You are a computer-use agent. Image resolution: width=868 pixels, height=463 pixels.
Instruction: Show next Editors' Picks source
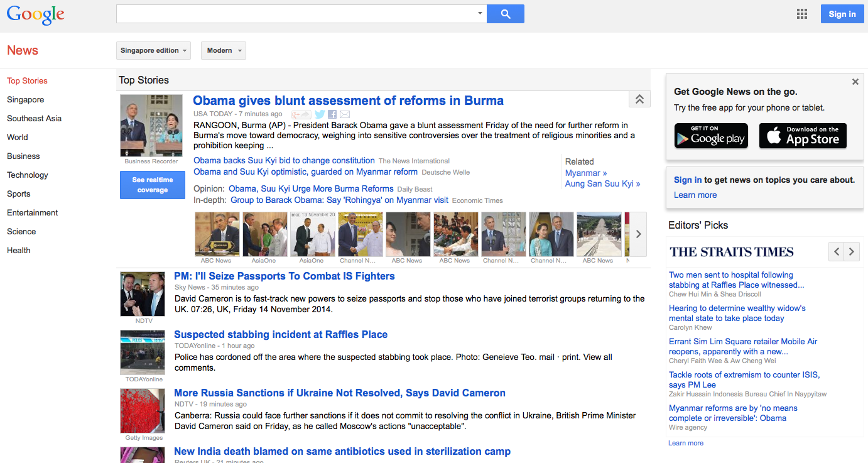[x=852, y=252]
